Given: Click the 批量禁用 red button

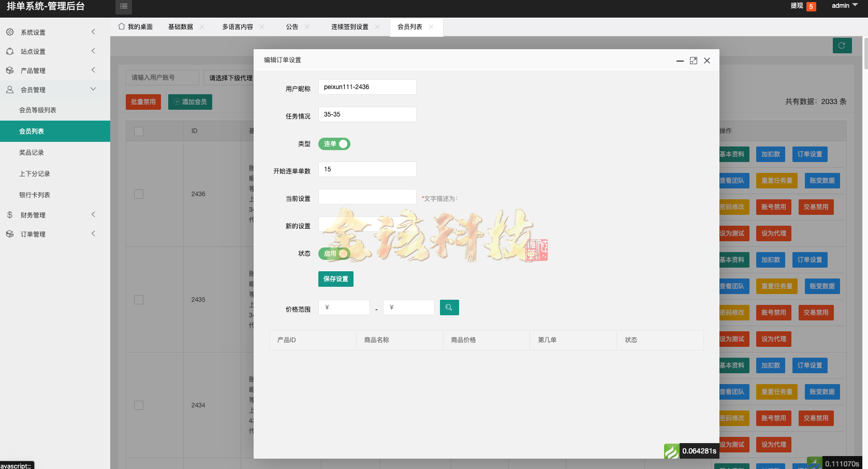Looking at the screenshot, I should click(x=143, y=101).
